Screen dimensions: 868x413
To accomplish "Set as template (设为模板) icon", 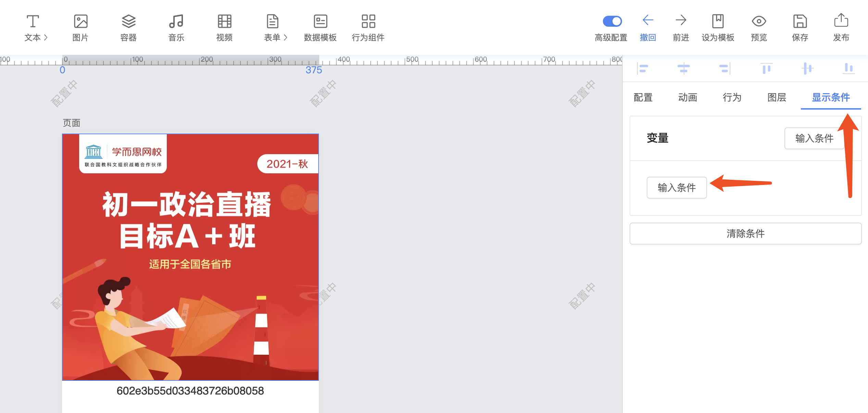I will 718,21.
